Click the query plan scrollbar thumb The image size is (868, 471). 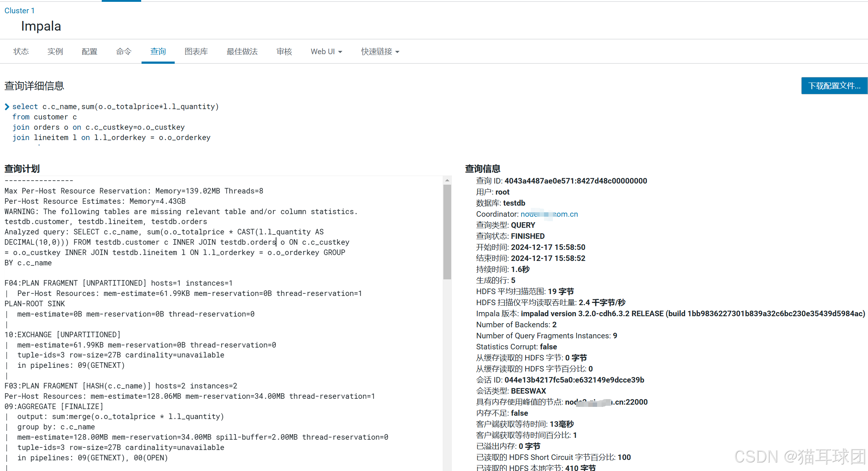click(447, 232)
